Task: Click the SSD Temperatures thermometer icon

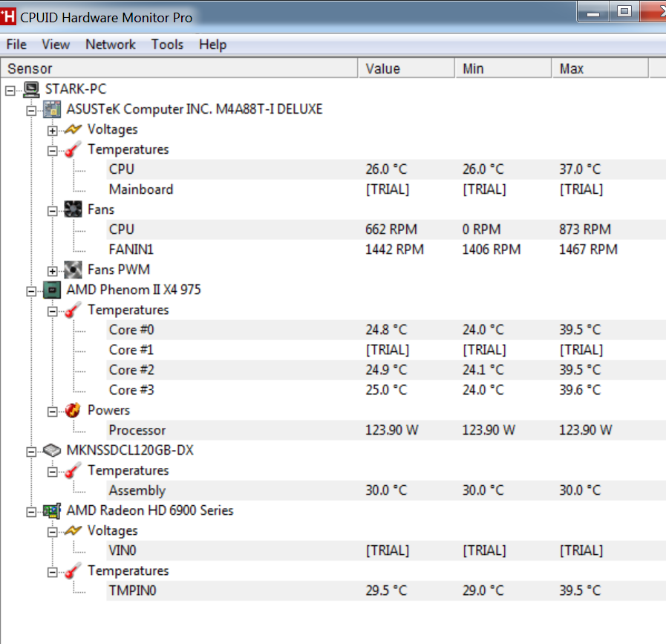Action: click(x=73, y=471)
